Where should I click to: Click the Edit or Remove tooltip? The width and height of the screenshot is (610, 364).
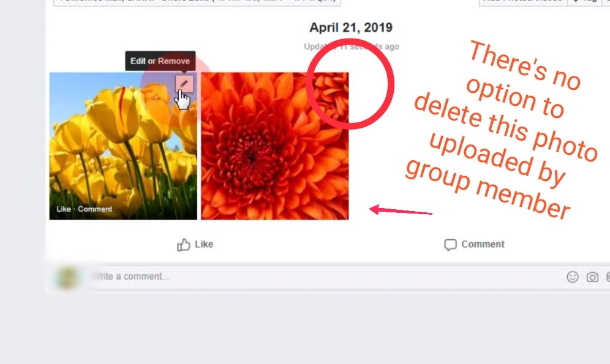[x=160, y=61]
